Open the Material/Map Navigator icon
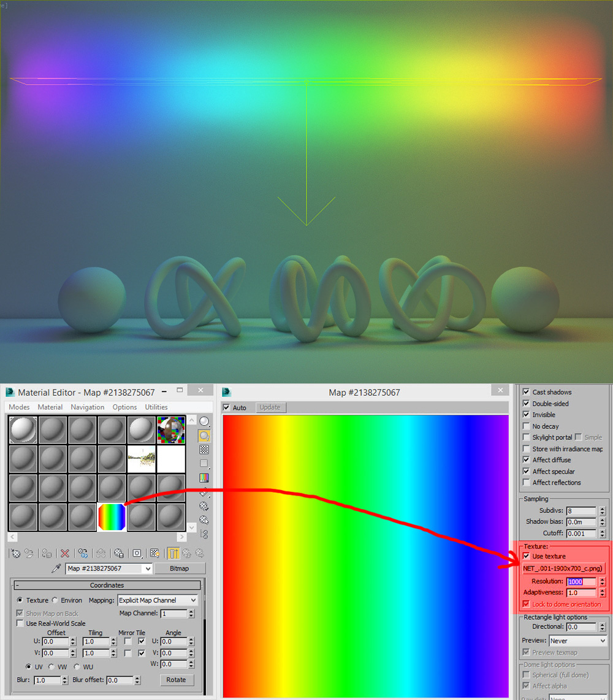The image size is (613, 700). [204, 534]
